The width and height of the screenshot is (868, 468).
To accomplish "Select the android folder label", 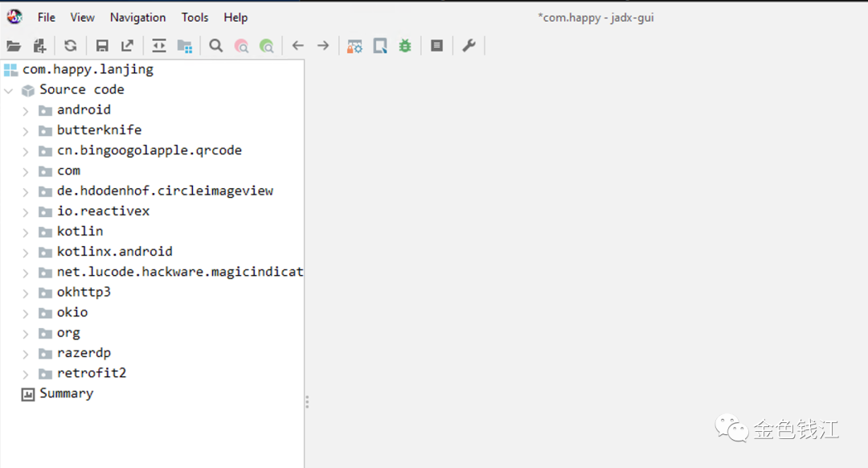I will (x=84, y=109).
